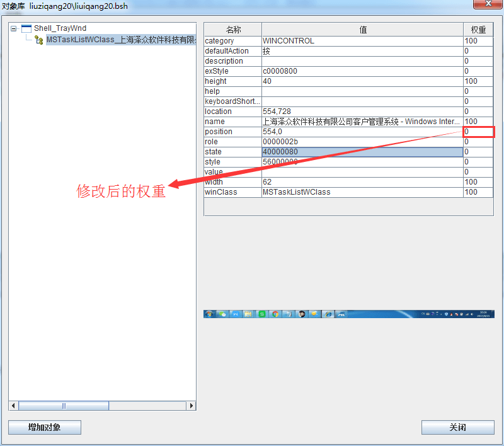This screenshot has height=446, width=504.
Task: Click the 值 column header
Action: (363, 30)
